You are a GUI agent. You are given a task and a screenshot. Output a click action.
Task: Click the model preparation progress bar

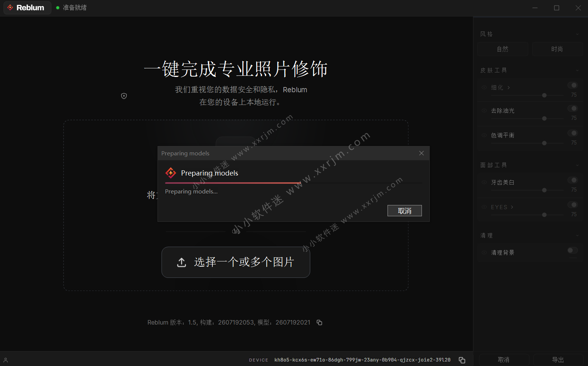click(293, 183)
